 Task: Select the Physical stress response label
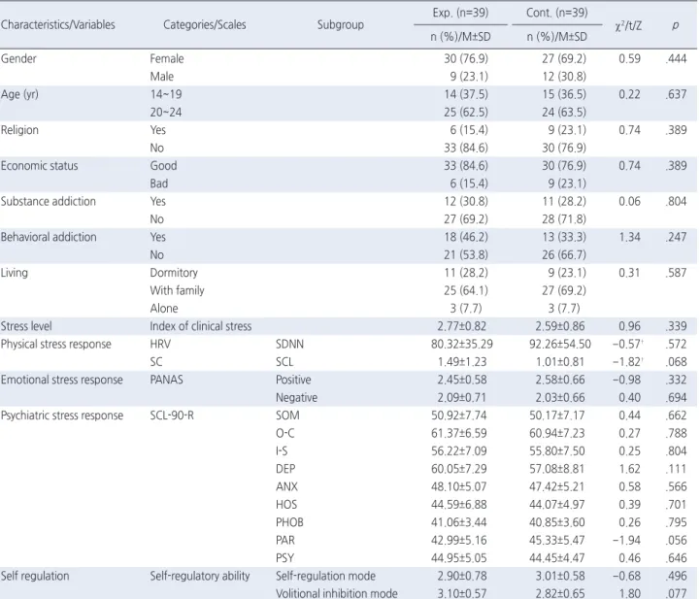55,344
